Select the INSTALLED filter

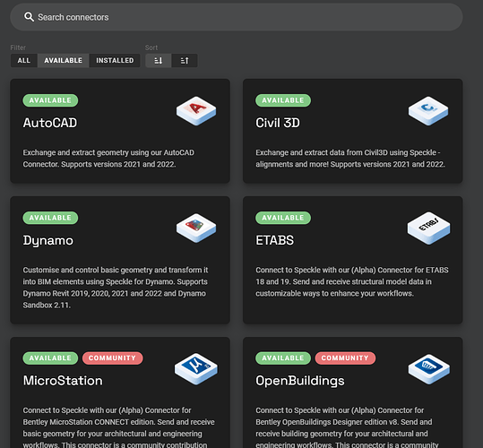pyautogui.click(x=115, y=60)
